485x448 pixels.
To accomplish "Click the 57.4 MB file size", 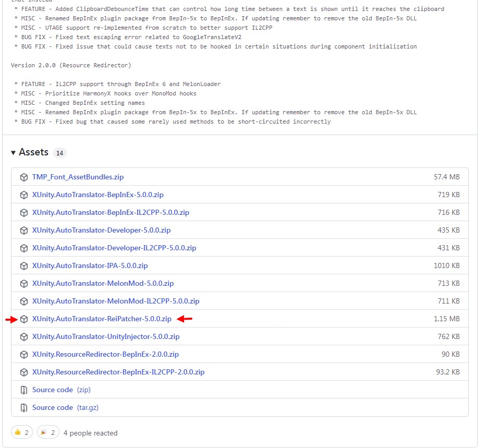I will 446,177.
